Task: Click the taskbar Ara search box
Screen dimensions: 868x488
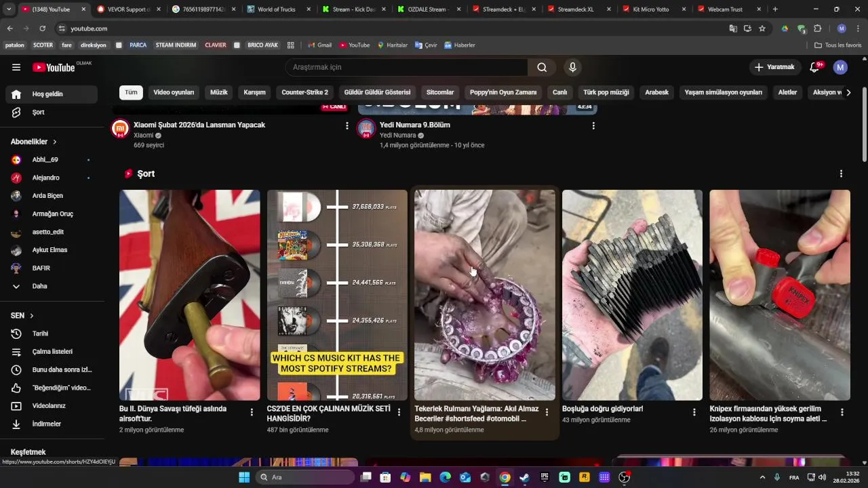Action: [x=305, y=477]
